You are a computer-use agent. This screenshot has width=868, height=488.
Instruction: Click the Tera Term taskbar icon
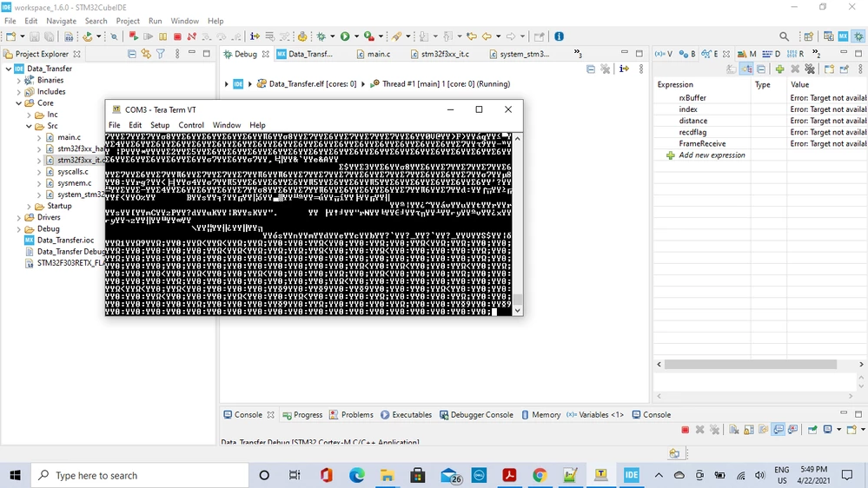tap(600, 475)
